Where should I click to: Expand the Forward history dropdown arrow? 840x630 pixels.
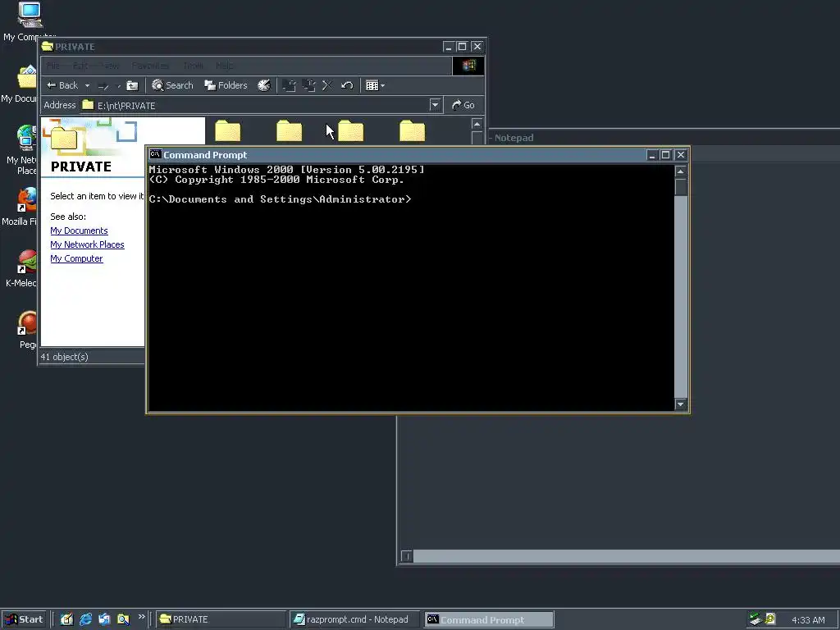tap(118, 85)
